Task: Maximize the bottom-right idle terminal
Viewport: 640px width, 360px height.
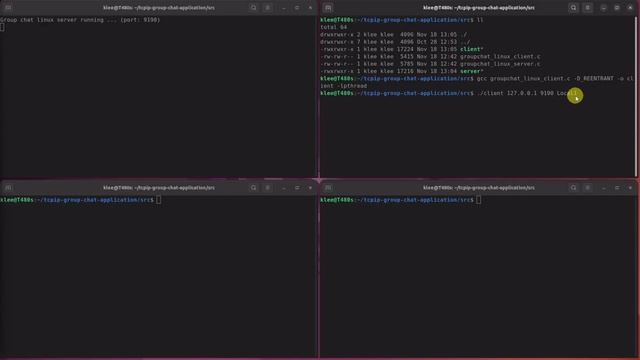Action: [617, 187]
